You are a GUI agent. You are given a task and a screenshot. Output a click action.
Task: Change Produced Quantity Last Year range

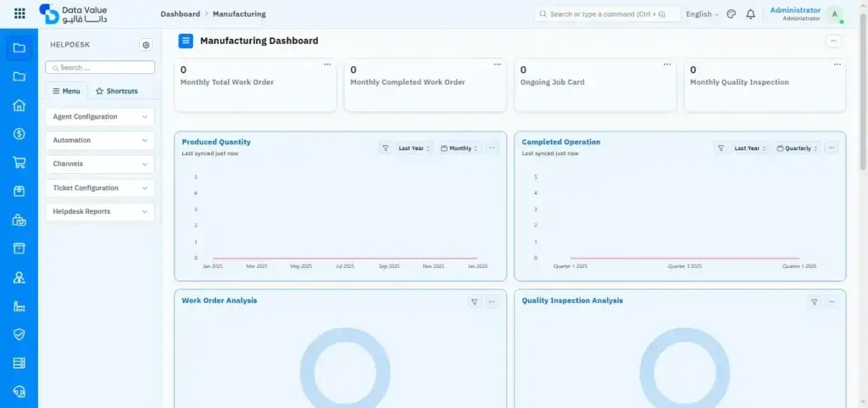[414, 148]
